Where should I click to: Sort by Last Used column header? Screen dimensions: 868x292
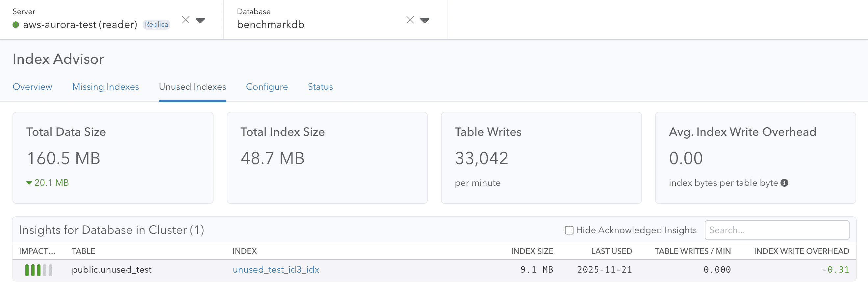coord(611,251)
